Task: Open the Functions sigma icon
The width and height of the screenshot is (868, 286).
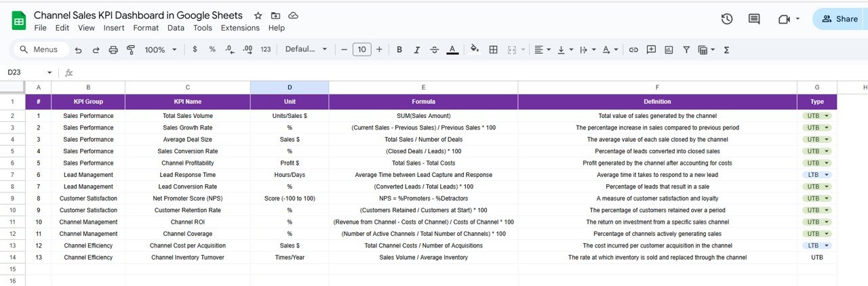Action: tap(727, 49)
